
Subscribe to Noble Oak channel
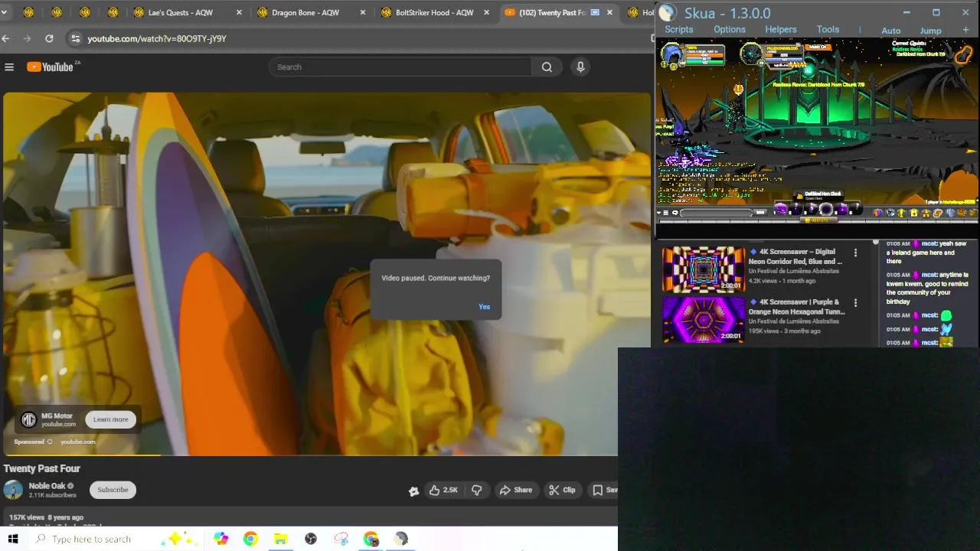pyautogui.click(x=113, y=490)
